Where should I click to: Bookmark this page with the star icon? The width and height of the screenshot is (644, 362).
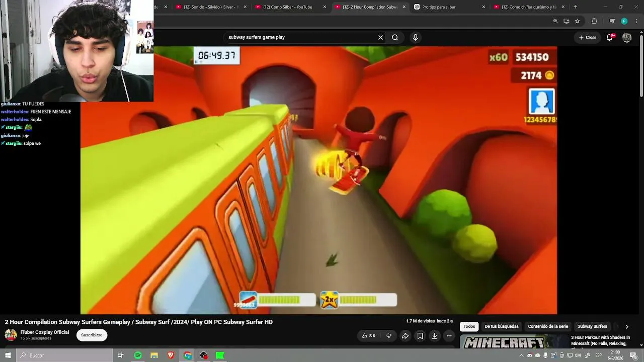click(577, 21)
